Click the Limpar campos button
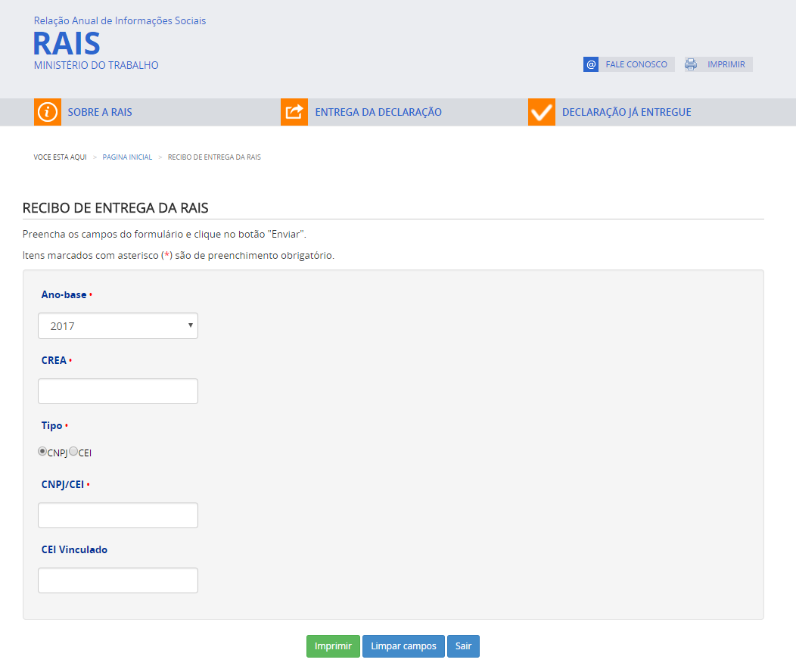 tap(403, 646)
